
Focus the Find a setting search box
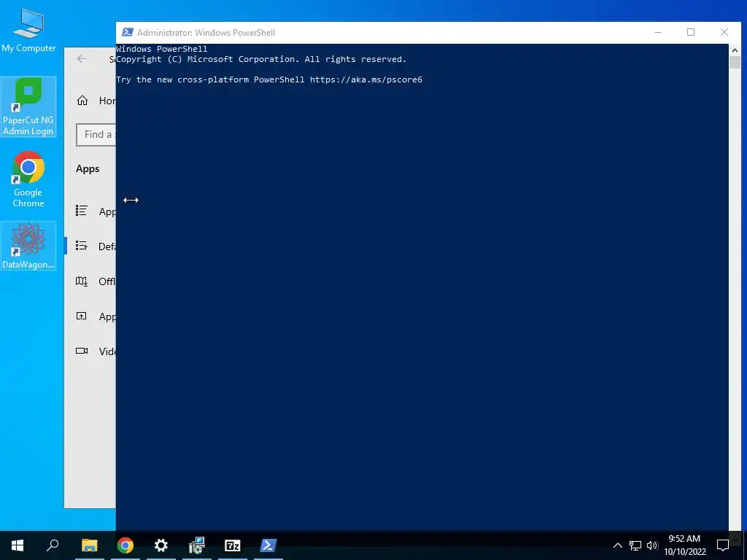point(96,135)
